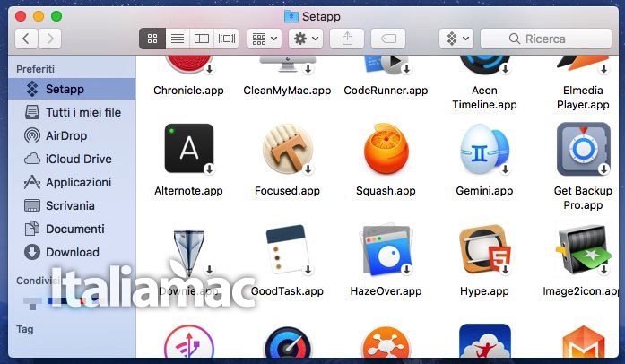
Task: Select the HazeOver.app icon
Action: tap(386, 249)
